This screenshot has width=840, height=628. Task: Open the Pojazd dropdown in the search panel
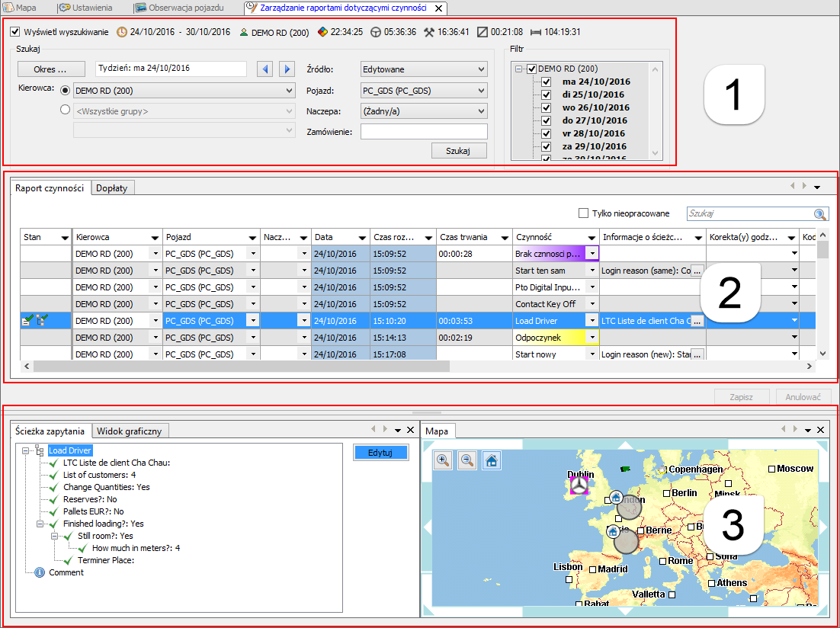click(x=423, y=91)
